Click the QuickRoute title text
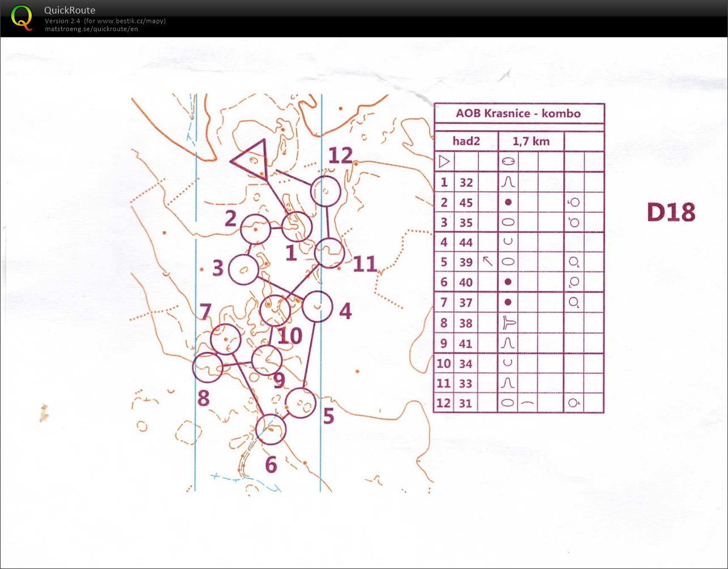This screenshot has height=569, width=728. tap(70, 10)
